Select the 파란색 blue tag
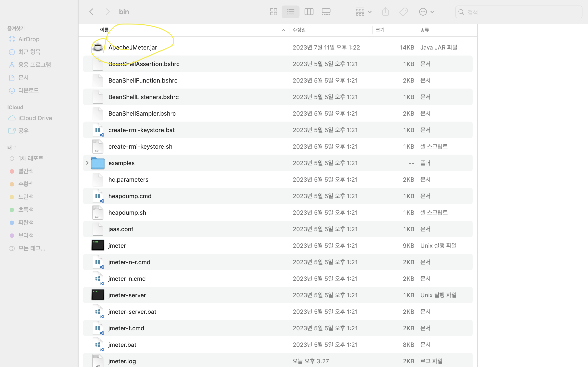Screen dimensions: 588x367 [26, 222]
